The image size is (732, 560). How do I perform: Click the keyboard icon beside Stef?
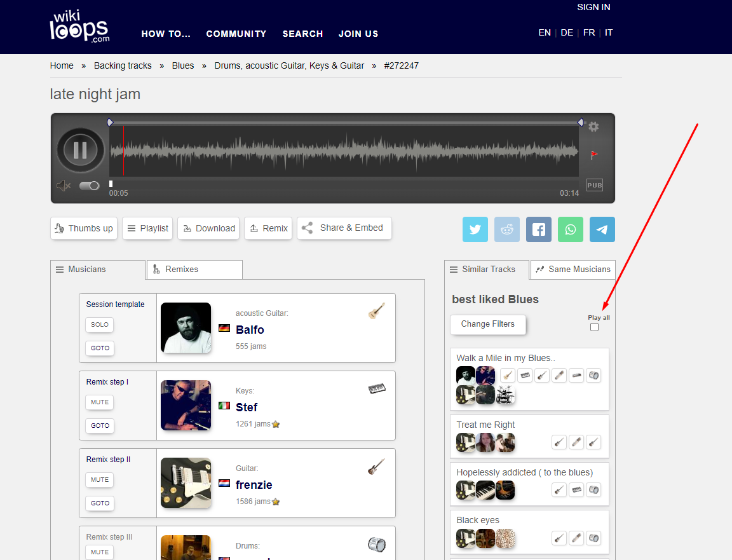click(x=377, y=388)
